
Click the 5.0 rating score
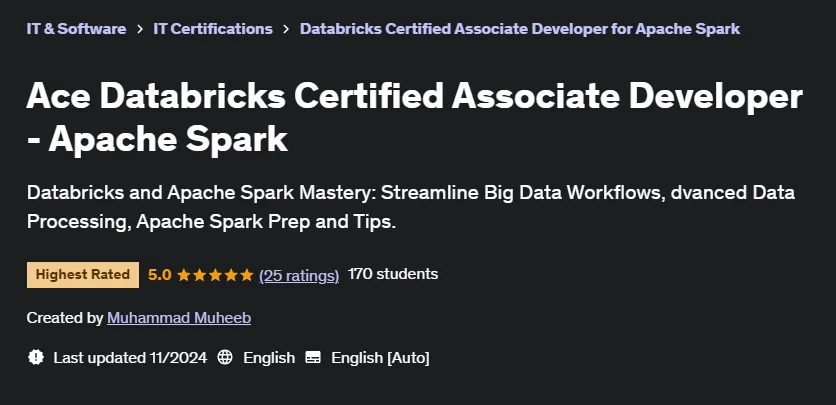159,275
